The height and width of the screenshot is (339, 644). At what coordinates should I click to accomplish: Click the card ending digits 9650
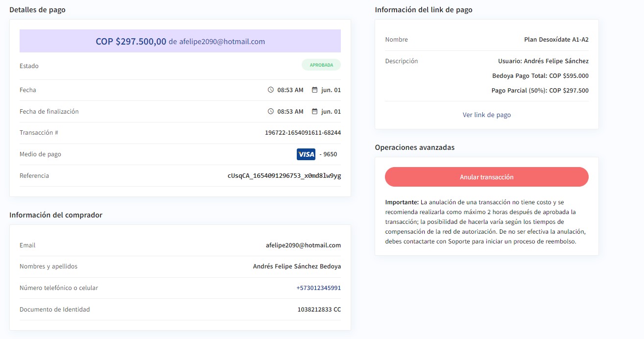coord(330,154)
